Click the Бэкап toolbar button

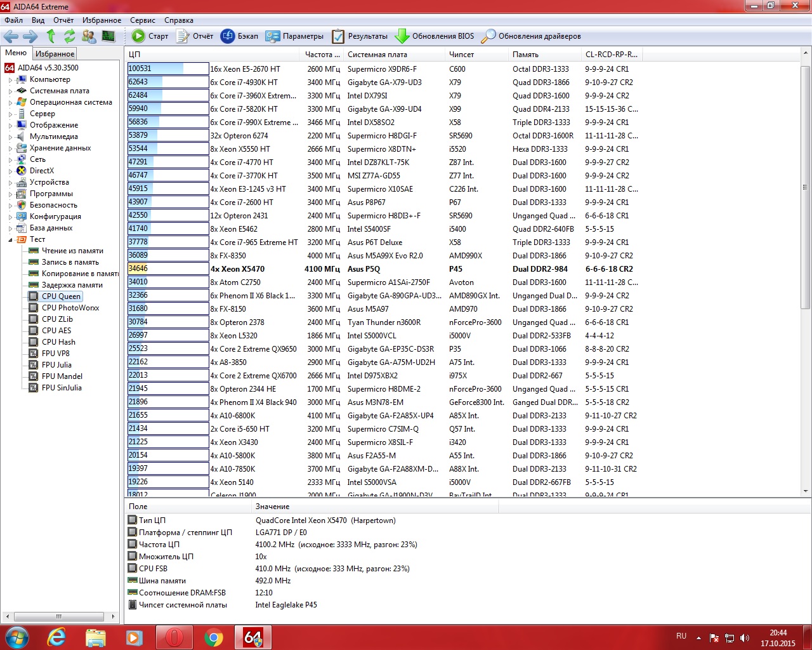tap(239, 36)
